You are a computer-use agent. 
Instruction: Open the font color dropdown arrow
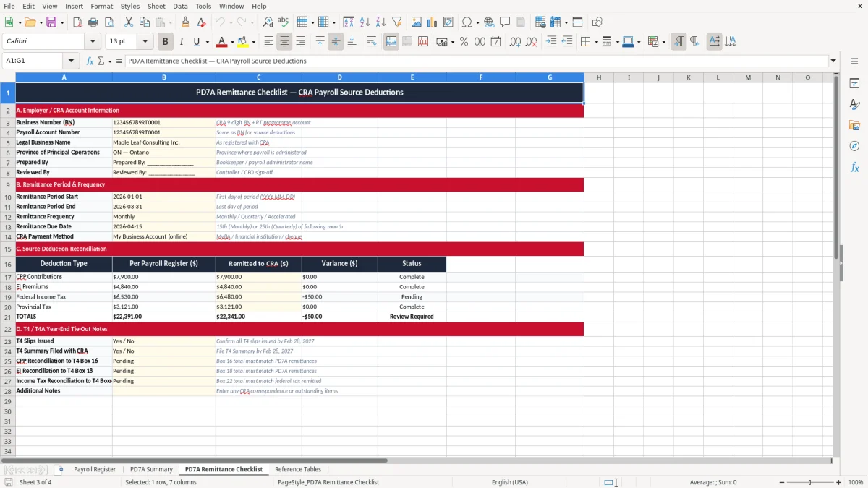[231, 42]
